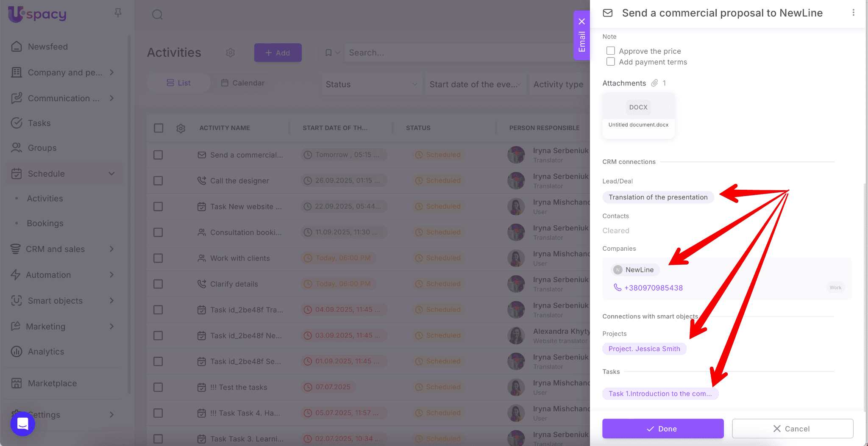Open Bookings in the sidebar
Viewport: 868px width, 446px height.
pos(45,223)
